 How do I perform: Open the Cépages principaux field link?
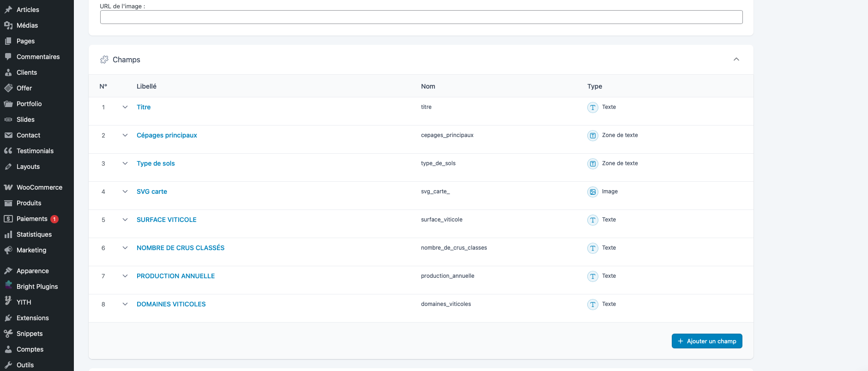(x=167, y=135)
